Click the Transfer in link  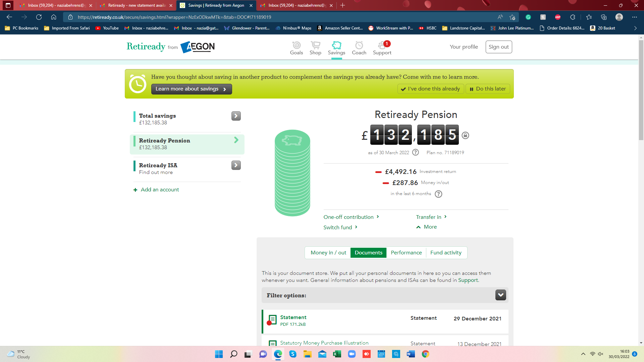click(431, 217)
